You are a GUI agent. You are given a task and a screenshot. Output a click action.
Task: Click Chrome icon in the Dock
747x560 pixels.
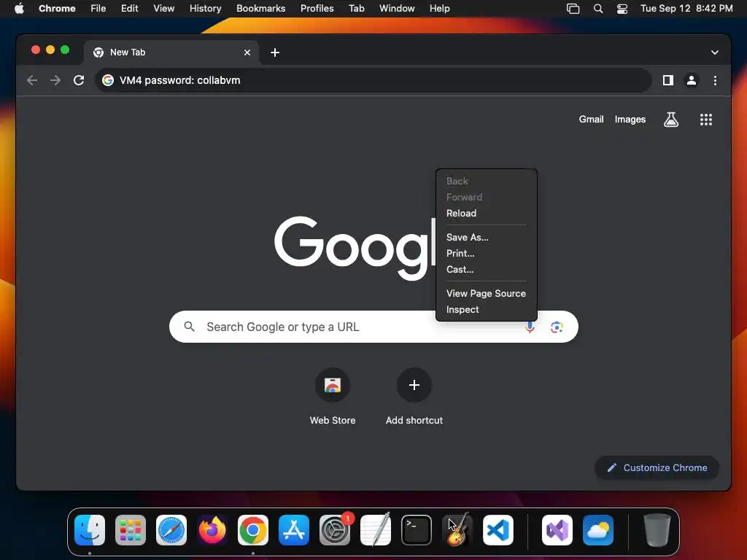pos(253,531)
